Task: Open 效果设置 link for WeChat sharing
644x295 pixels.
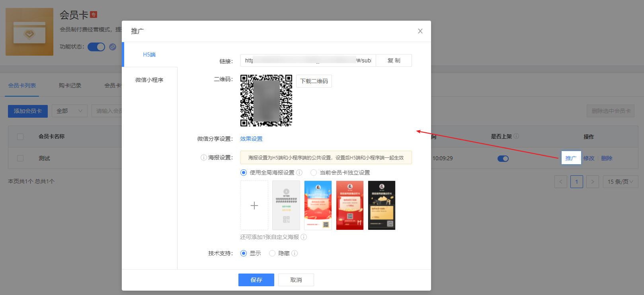Action: [x=251, y=139]
